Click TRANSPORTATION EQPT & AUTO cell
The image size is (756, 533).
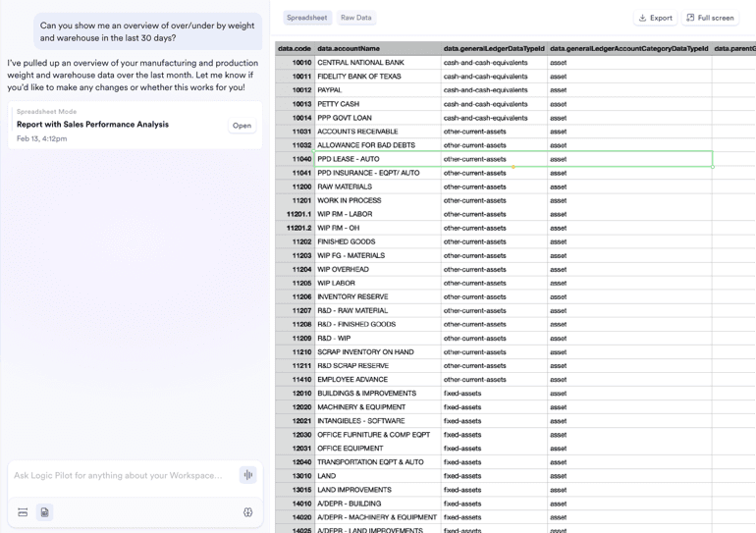coord(378,462)
